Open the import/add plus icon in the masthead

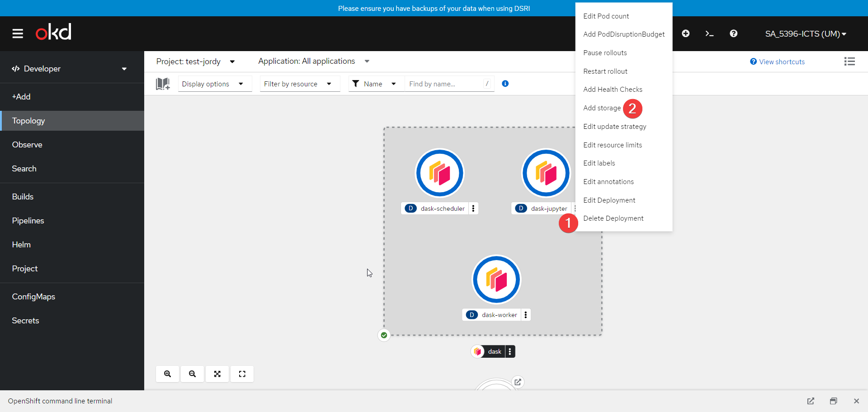point(686,33)
